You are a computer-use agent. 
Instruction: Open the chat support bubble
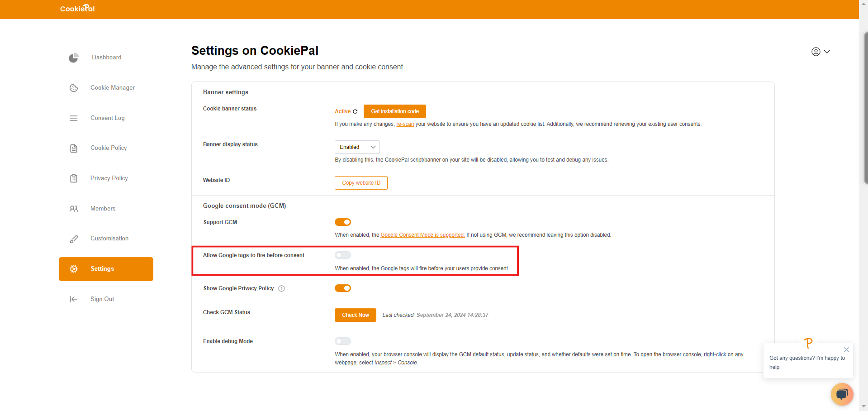pyautogui.click(x=842, y=394)
